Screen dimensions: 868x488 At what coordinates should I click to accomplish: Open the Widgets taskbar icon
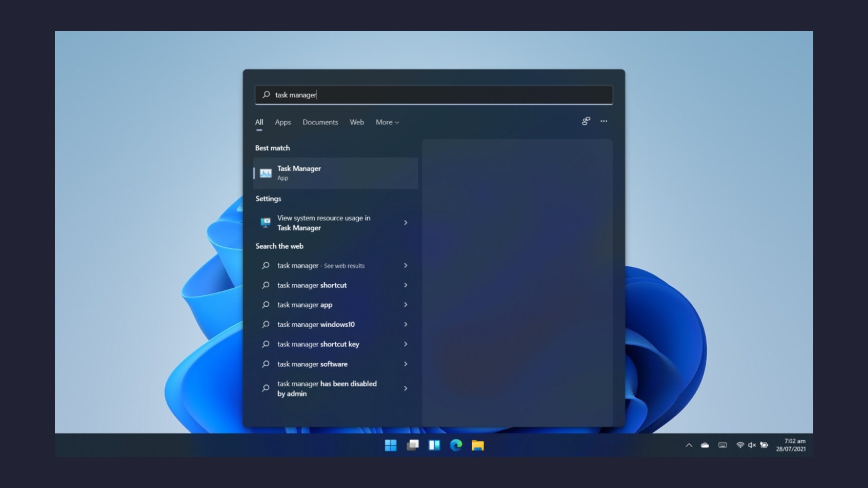[434, 445]
